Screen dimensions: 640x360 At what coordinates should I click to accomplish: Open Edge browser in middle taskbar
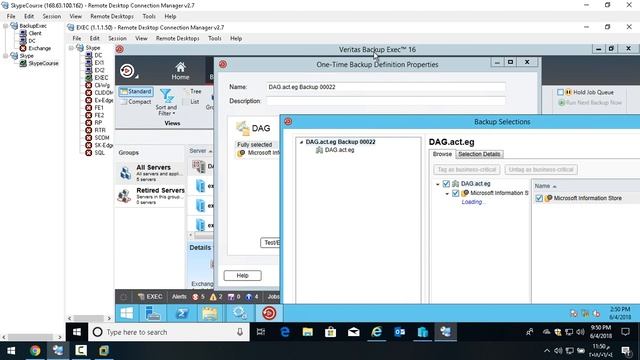point(284,332)
